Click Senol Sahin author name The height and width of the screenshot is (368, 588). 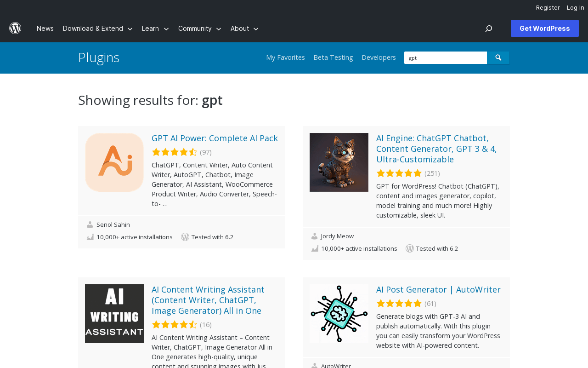pos(113,224)
